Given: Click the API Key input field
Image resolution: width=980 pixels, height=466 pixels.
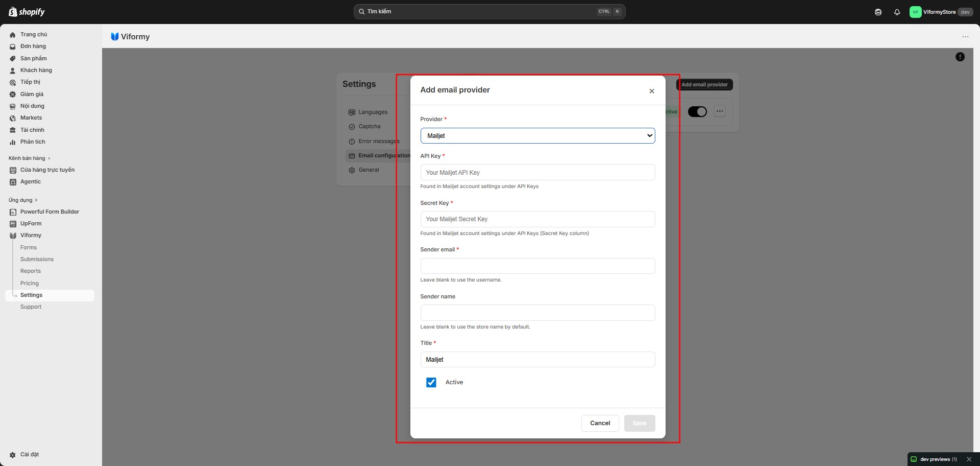Looking at the screenshot, I should (x=537, y=172).
